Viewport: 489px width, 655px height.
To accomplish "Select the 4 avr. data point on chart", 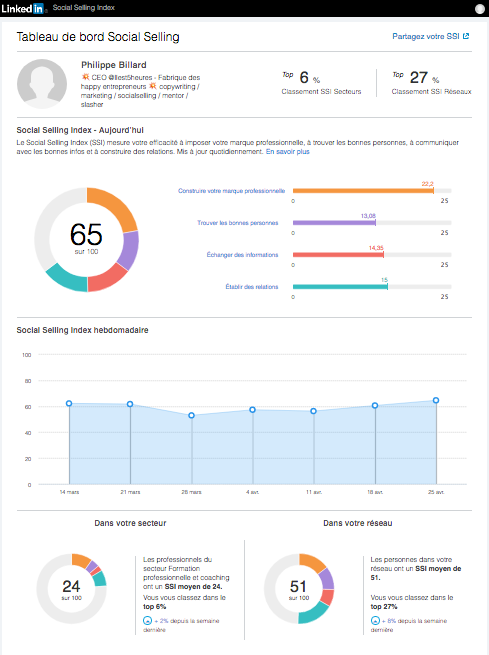I will pyautogui.click(x=253, y=410).
